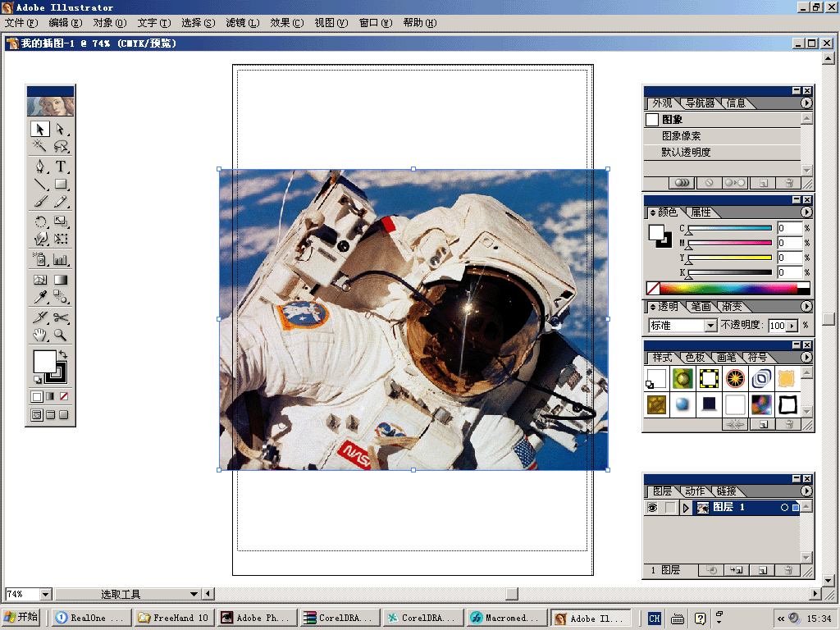Select the Slice knife tool
Viewport: 840px width, 630px height.
pyautogui.click(x=39, y=317)
